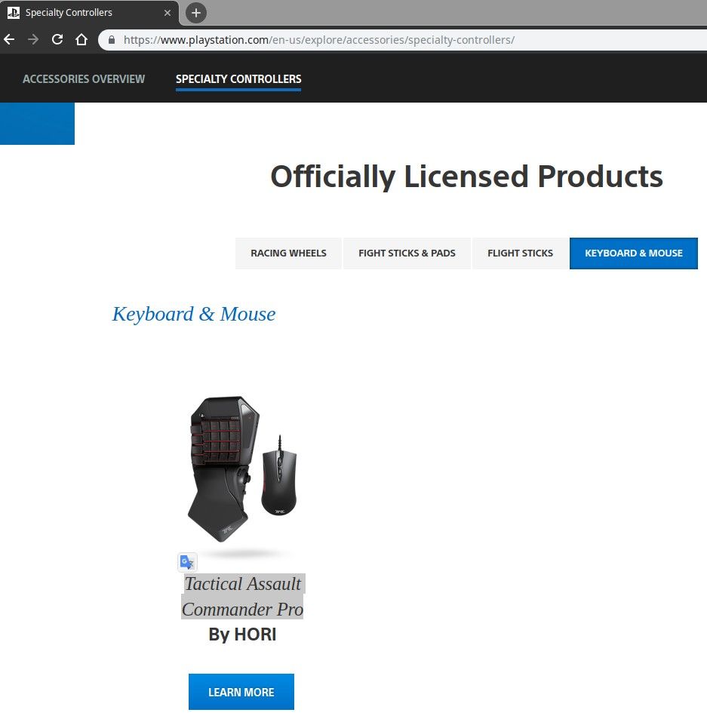Click the PlayStation favicon on the tab
Viewport: 707px width, 728px height.
pyautogui.click(x=14, y=13)
